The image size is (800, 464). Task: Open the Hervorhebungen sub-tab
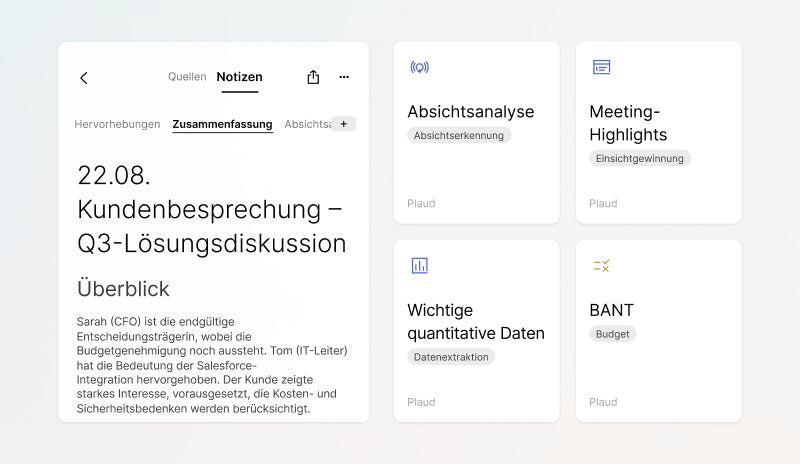[117, 124]
